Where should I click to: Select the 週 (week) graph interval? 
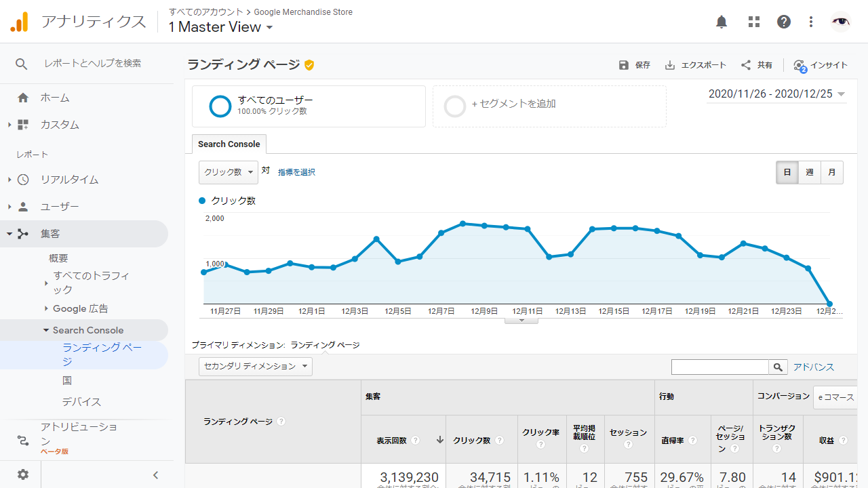[810, 172]
